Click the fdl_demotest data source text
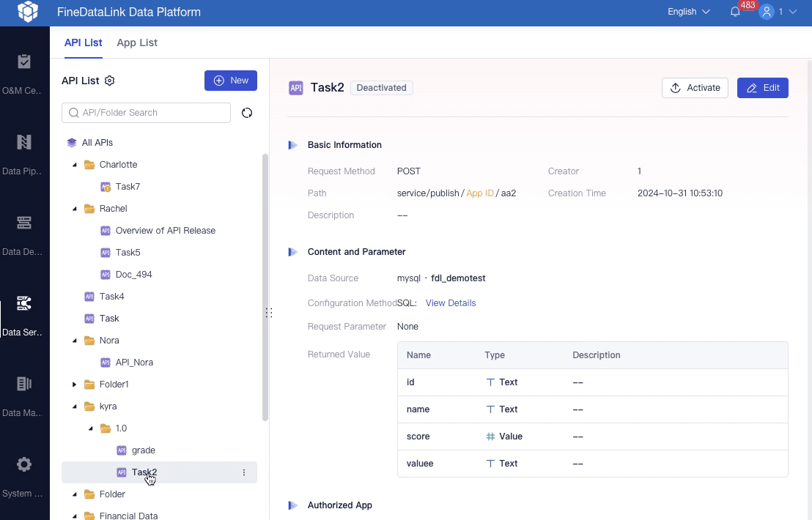Viewport: 812px width, 520px height. click(458, 278)
